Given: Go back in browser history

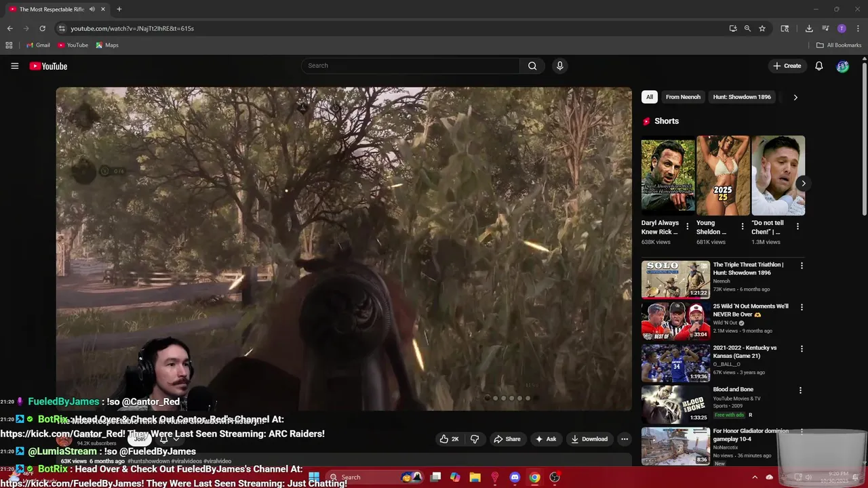Looking at the screenshot, I should pyautogui.click(x=9, y=28).
